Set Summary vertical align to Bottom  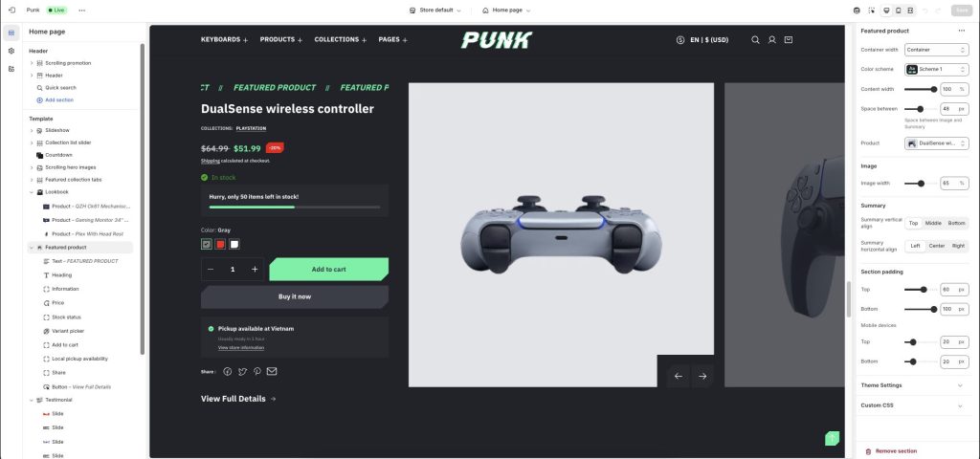pyautogui.click(x=956, y=223)
